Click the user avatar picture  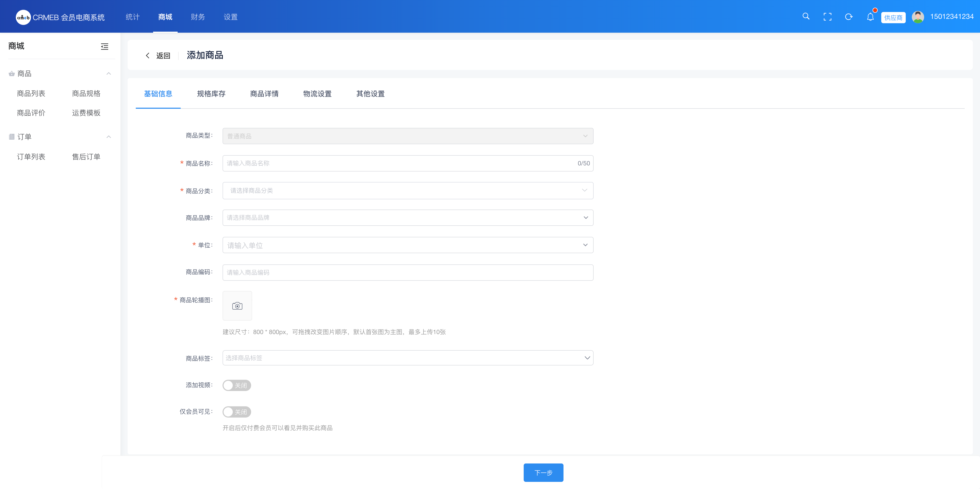[918, 17]
